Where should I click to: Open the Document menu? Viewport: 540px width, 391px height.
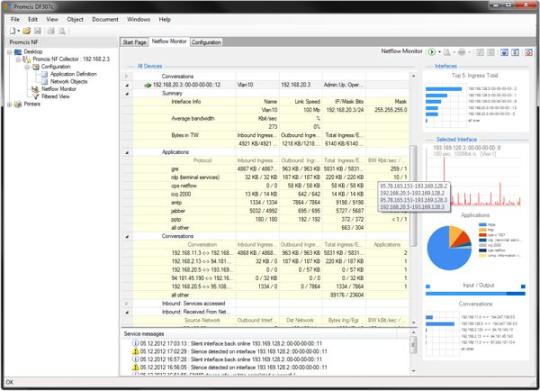105,19
